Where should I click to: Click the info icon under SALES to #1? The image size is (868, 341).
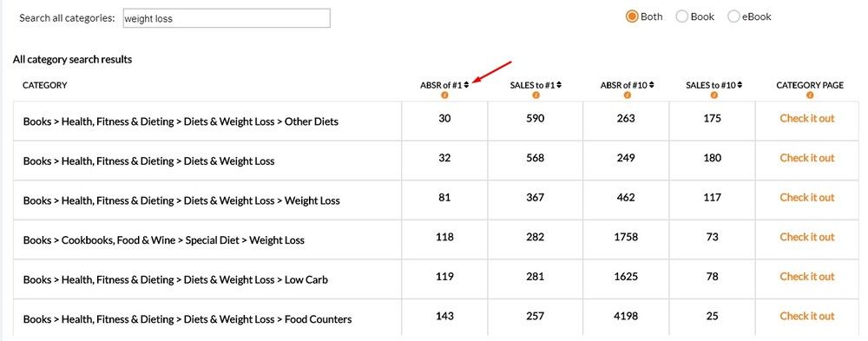pyautogui.click(x=536, y=95)
